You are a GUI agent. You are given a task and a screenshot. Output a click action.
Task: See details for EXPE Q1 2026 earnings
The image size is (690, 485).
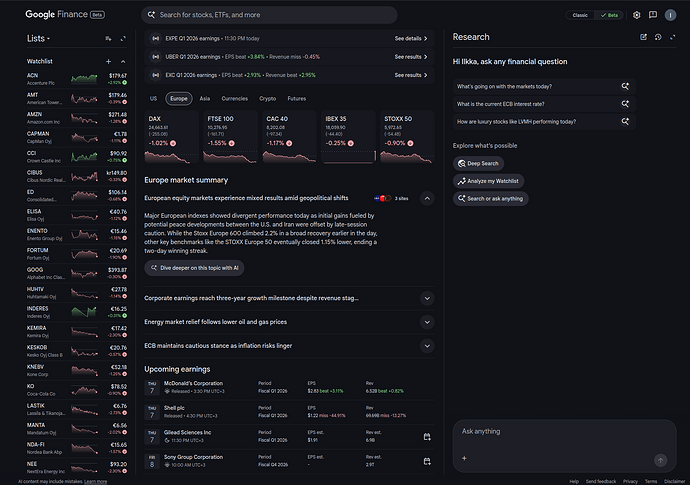pos(411,39)
